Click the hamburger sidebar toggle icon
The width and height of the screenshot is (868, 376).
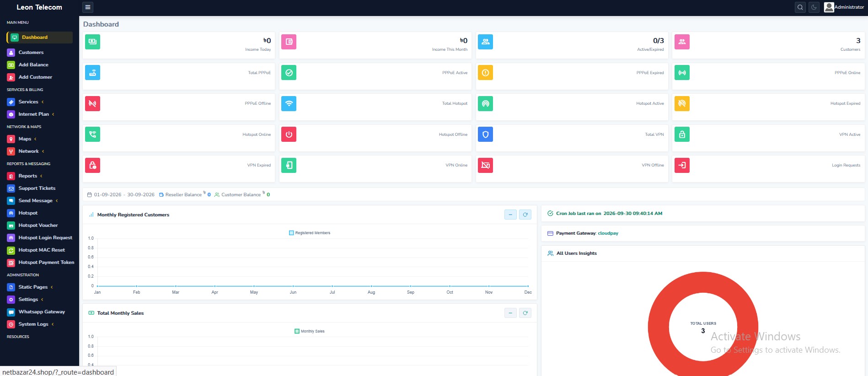tap(88, 7)
